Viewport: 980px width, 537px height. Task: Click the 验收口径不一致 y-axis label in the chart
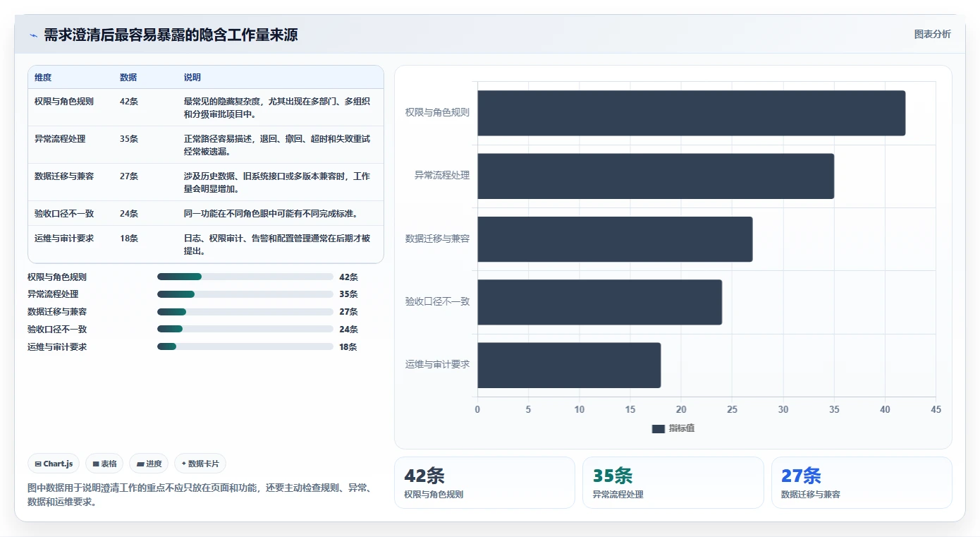point(437,301)
